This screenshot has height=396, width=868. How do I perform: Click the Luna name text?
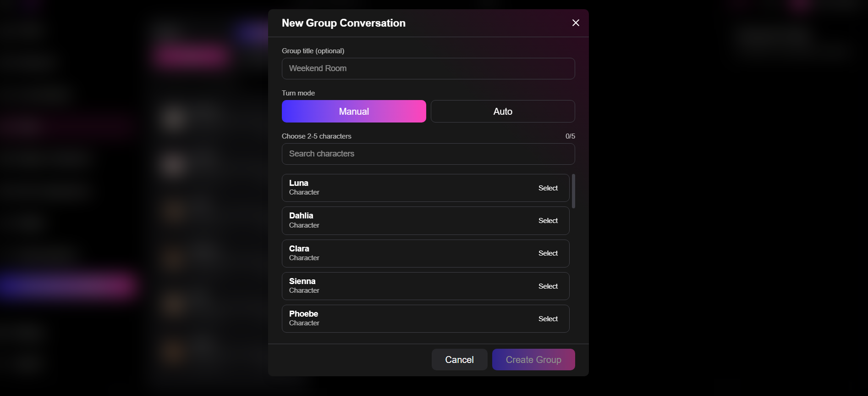pos(298,183)
